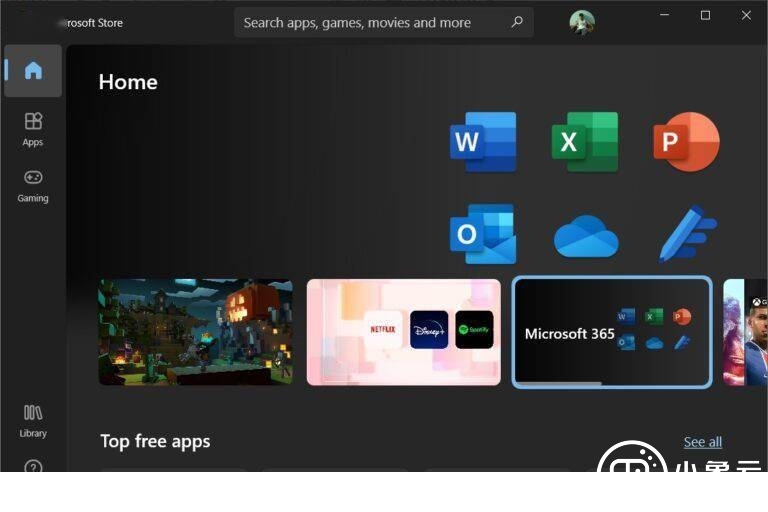Open the soccer game carousel thumbnail
Viewport: 768px width, 512px height.
point(745,332)
